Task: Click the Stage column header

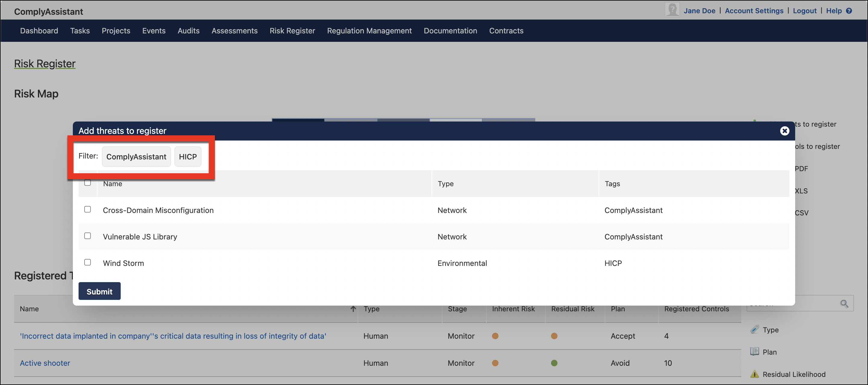Action: pyautogui.click(x=457, y=309)
